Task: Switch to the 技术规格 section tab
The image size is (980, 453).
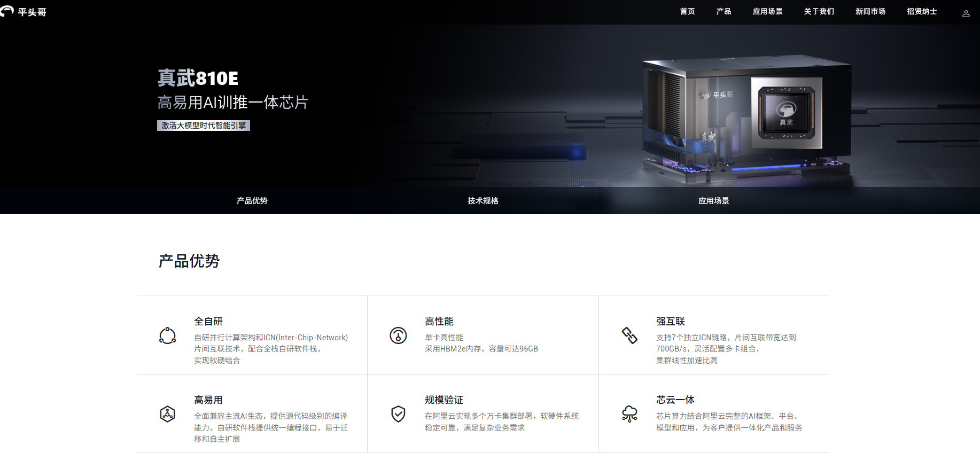Action: [x=483, y=201]
